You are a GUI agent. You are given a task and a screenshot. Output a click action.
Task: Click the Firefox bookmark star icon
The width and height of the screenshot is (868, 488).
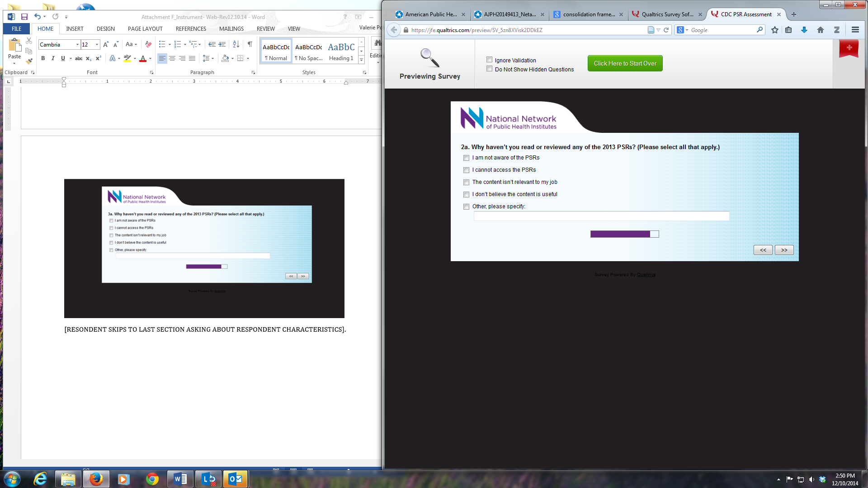coord(775,30)
